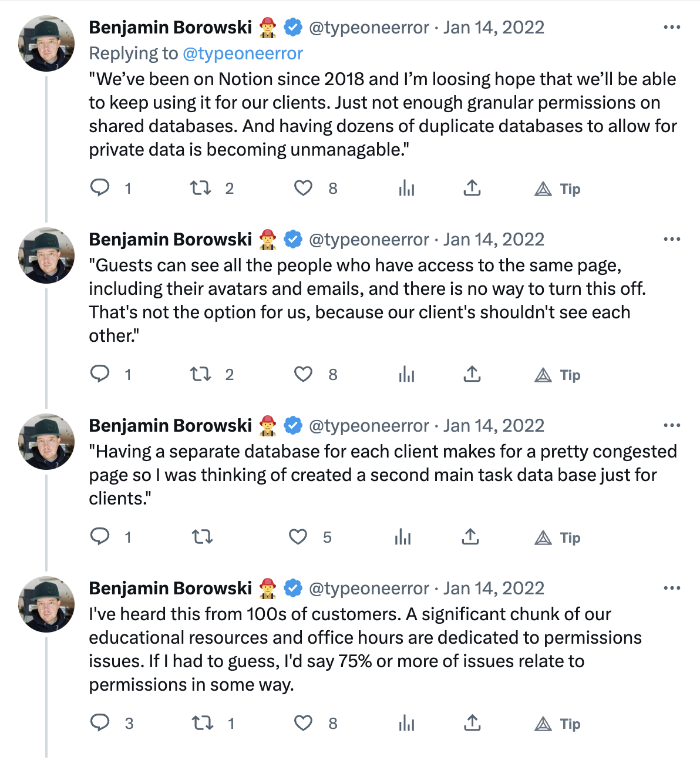Open more options for the first tweet
Viewport: 700px width, 760px height.
coord(671,28)
